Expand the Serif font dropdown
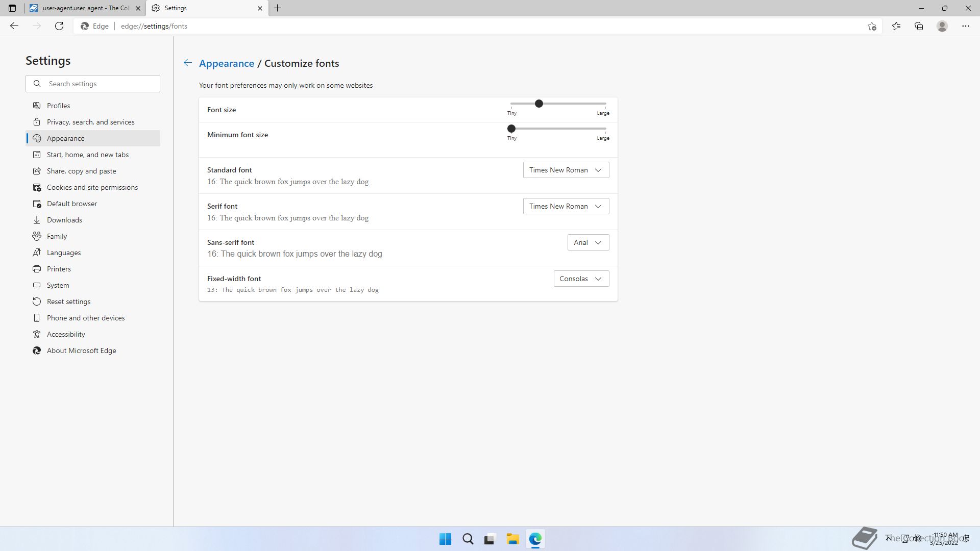The height and width of the screenshot is (551, 980). (x=566, y=206)
